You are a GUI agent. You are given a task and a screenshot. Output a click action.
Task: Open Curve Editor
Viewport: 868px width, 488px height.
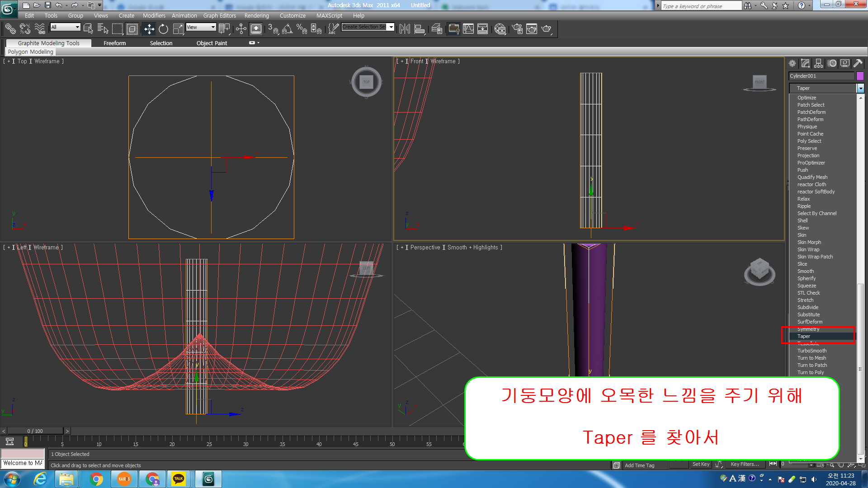(x=468, y=29)
